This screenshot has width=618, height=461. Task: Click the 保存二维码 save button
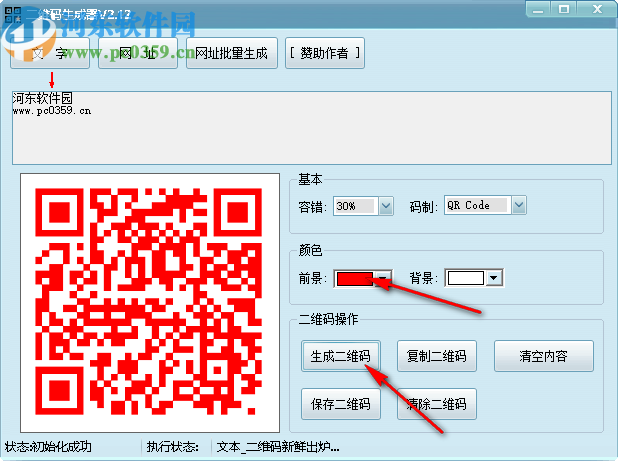coord(341,404)
